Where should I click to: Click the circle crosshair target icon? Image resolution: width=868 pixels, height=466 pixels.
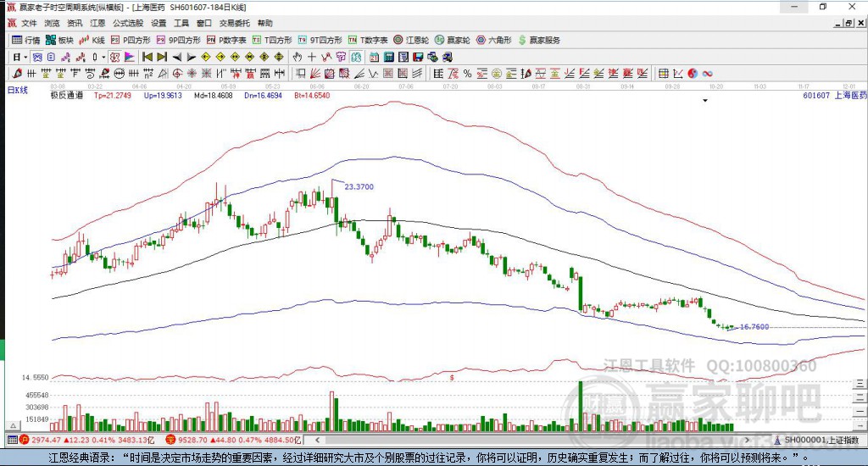coord(177,73)
